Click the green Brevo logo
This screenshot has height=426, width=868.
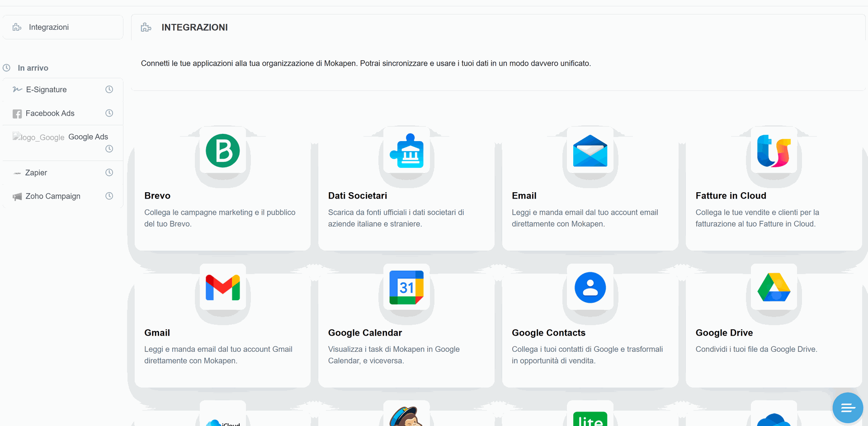coord(223,151)
